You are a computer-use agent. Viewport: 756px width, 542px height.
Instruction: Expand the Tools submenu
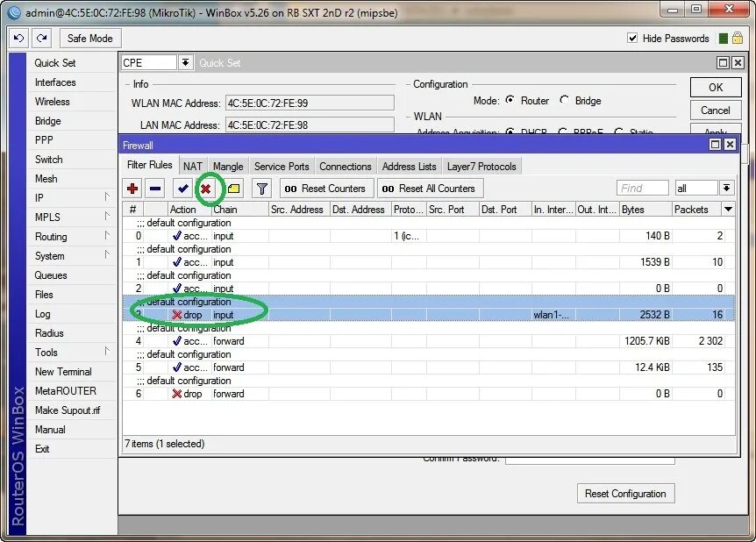106,351
